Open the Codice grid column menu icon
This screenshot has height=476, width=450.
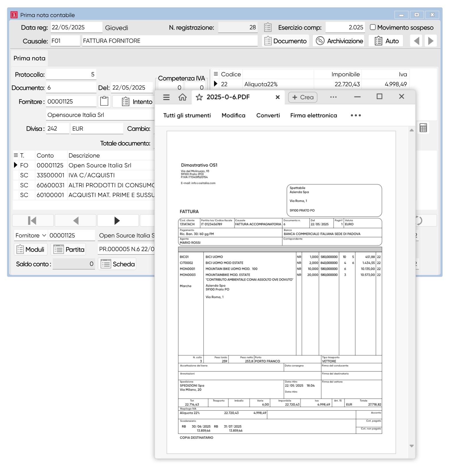point(216,74)
